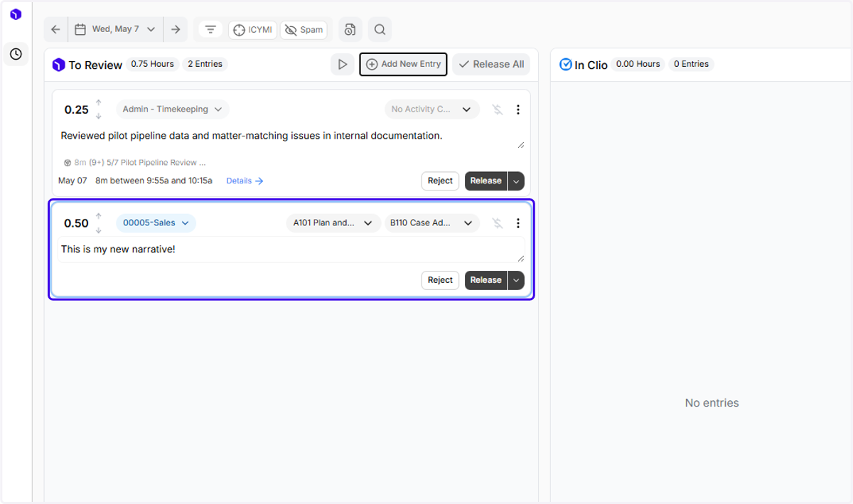Click the "This is my new narrative!" field

click(x=291, y=250)
